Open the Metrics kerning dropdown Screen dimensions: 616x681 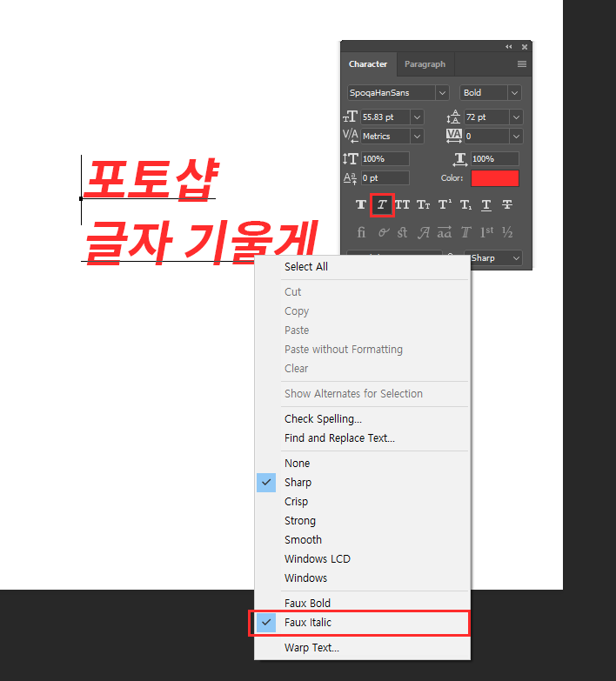click(x=417, y=137)
